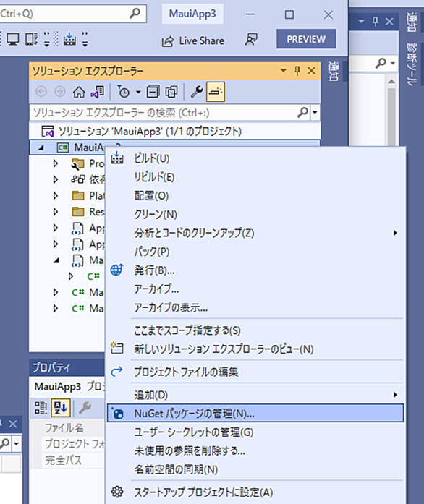The height and width of the screenshot is (504, 424).
Task: Open the Solution Explorer search options dropdown
Action: point(315,113)
